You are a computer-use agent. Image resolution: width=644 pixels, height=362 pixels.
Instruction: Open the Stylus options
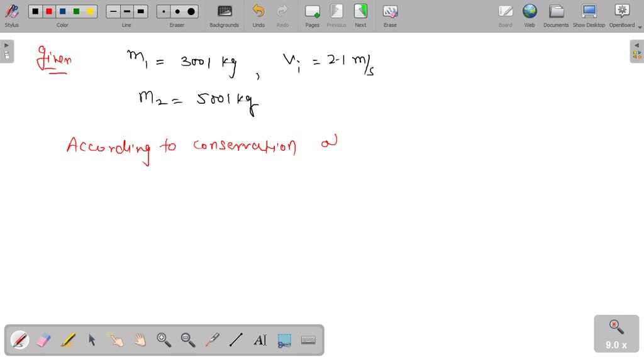click(11, 16)
